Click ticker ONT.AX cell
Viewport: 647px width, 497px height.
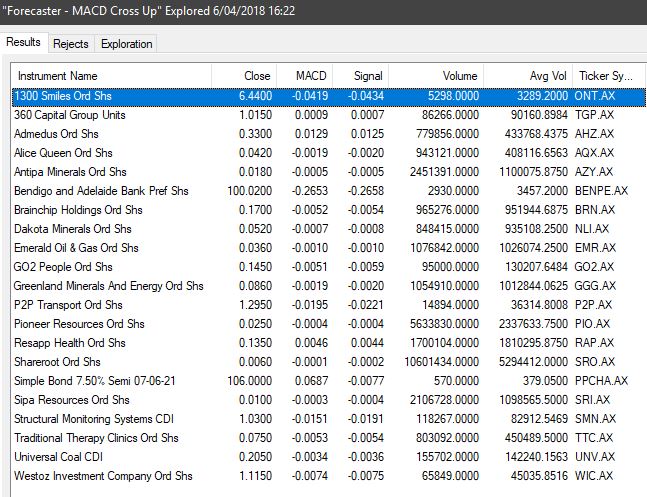pyautogui.click(x=595, y=96)
